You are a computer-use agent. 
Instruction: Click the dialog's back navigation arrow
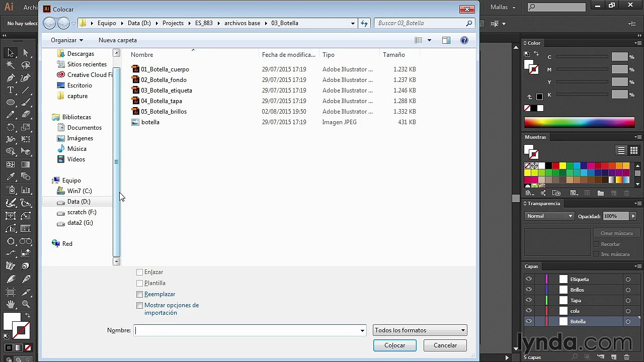49,23
